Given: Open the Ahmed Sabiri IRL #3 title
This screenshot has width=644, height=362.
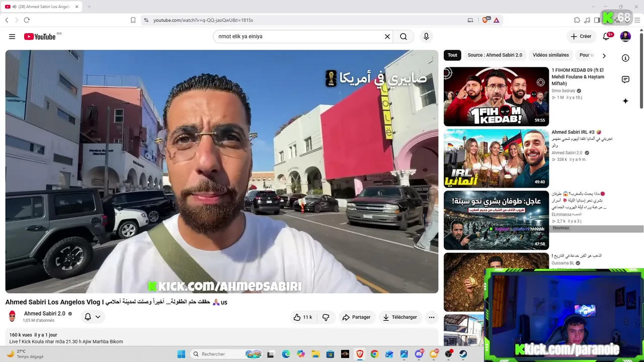Looking at the screenshot, I should tap(577, 132).
